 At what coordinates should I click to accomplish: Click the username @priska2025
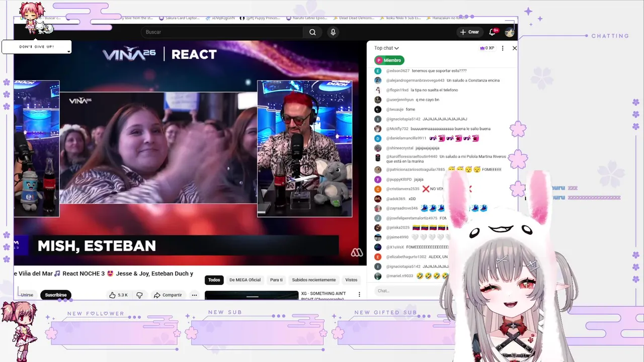coord(397,228)
